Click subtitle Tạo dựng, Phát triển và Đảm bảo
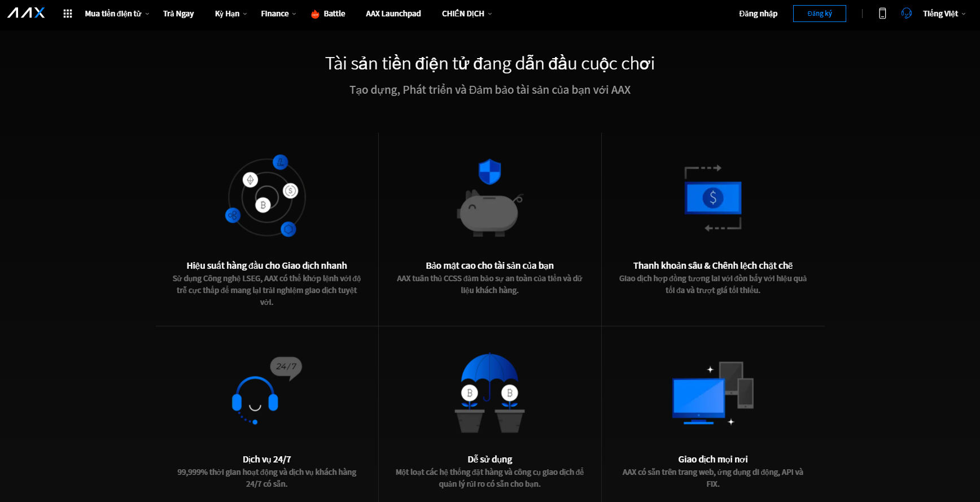 (x=490, y=90)
